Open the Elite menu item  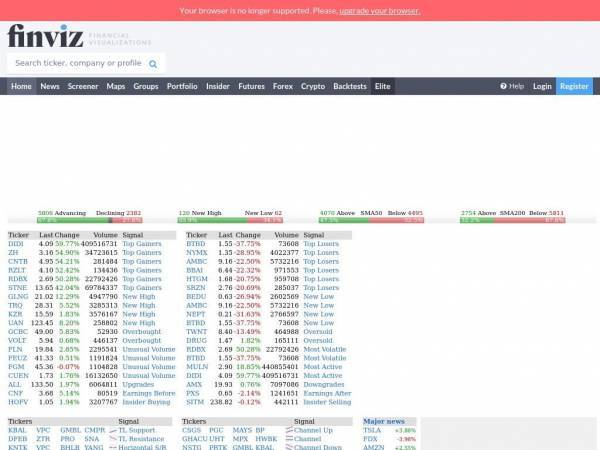383,86
